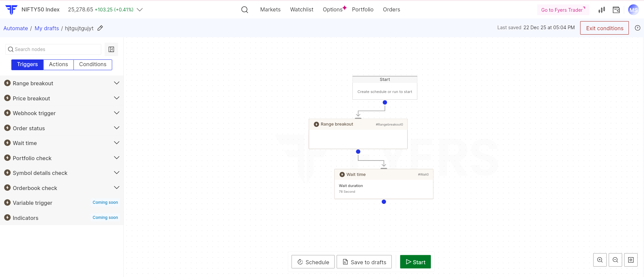
Task: Switch to the Actions tab
Action: 59,64
